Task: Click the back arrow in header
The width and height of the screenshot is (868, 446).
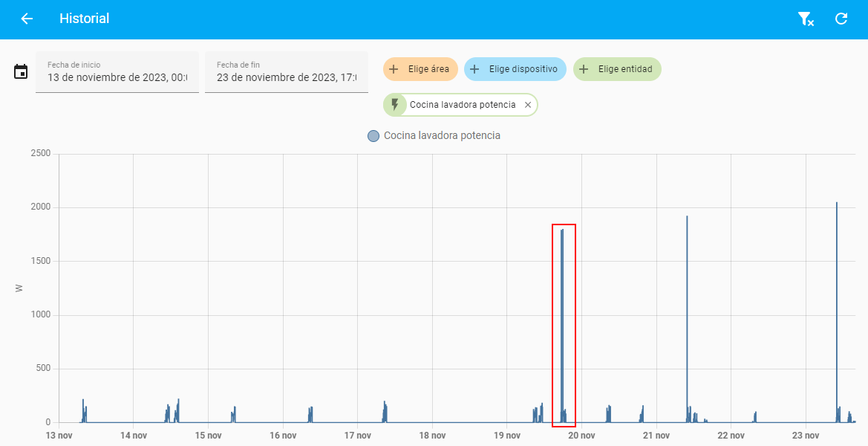Action: 27,19
